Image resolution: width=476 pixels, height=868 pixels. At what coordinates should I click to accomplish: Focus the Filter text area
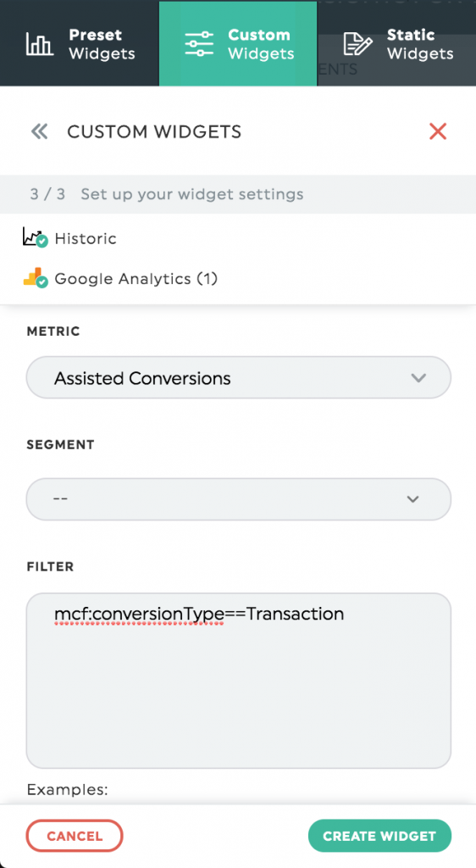click(238, 681)
